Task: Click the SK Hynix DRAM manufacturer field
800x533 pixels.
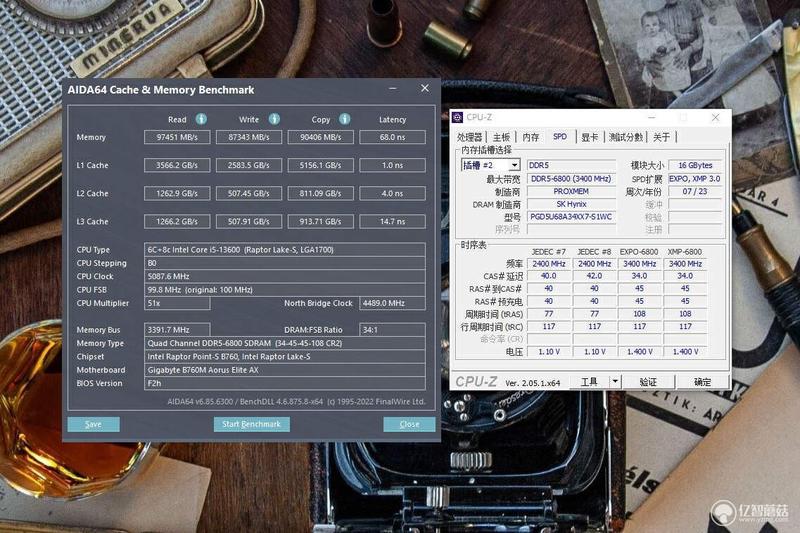Action: [x=571, y=204]
